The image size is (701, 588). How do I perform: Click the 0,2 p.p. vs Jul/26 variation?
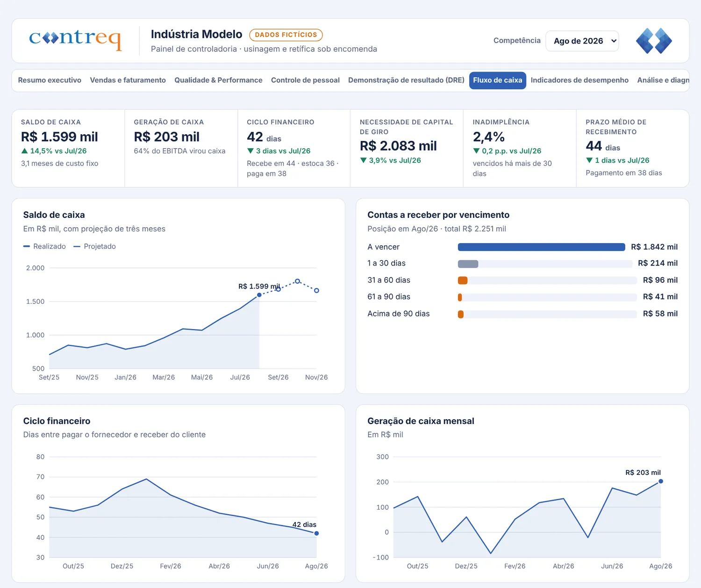507,151
